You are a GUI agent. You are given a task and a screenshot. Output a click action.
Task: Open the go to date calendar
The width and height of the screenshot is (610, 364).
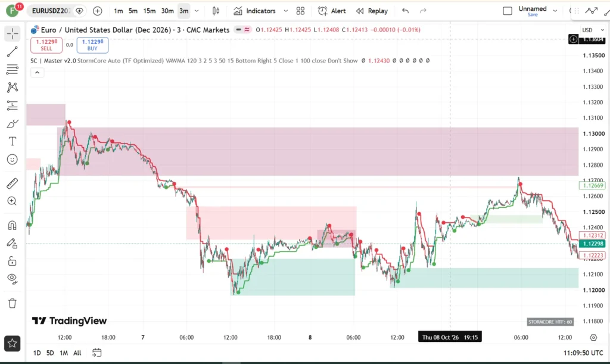(x=97, y=353)
